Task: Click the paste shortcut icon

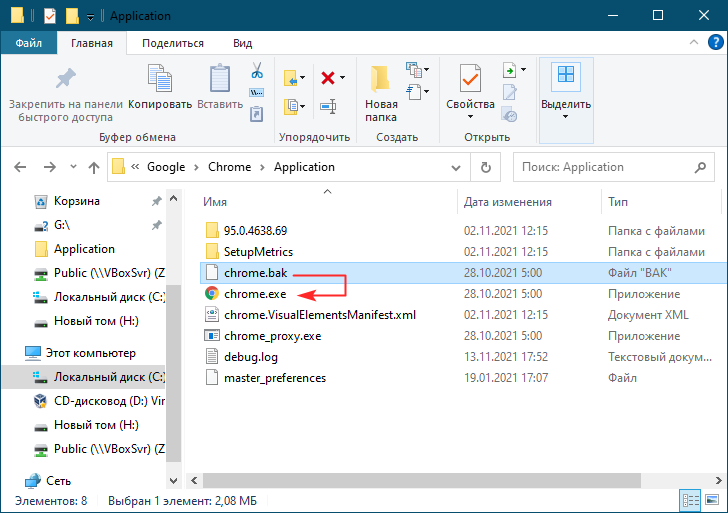Action: [x=257, y=113]
